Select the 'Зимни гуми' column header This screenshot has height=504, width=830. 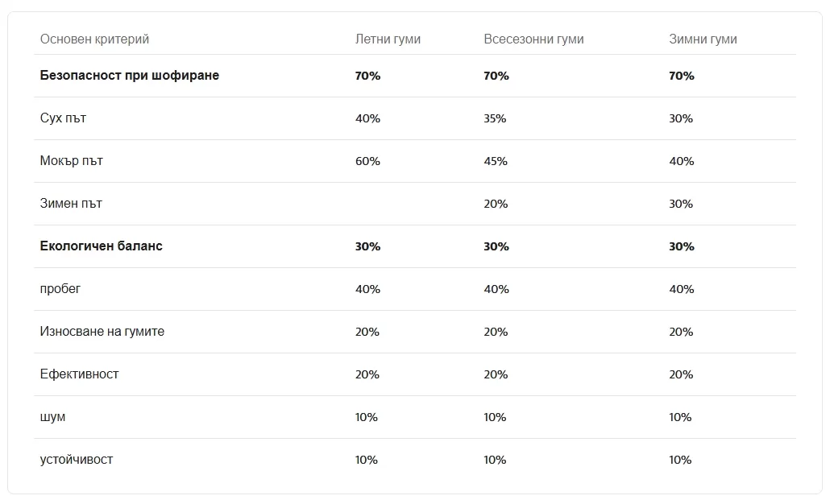(x=703, y=39)
